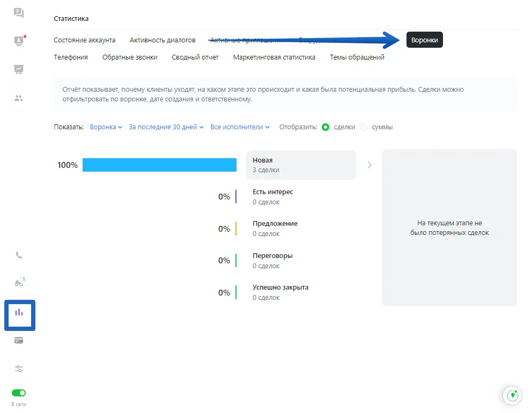The height and width of the screenshot is (413, 532).
Task: Open the presentation chart board icon
Action: click(19, 69)
